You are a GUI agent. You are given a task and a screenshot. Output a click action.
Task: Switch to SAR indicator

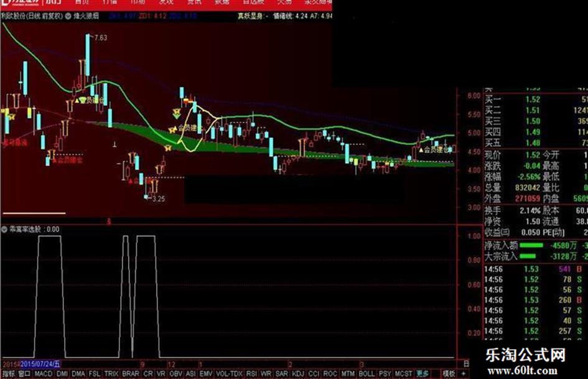281,374
